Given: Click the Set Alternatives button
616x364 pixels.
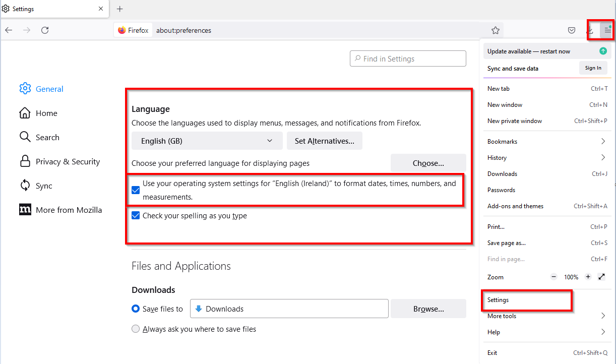Looking at the screenshot, I should [x=324, y=141].
